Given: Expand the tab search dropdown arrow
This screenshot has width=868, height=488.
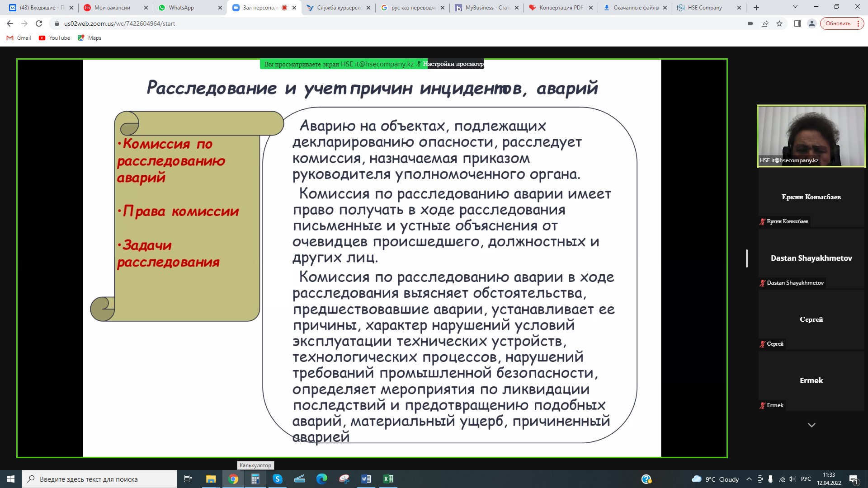Looking at the screenshot, I should 795,7.
